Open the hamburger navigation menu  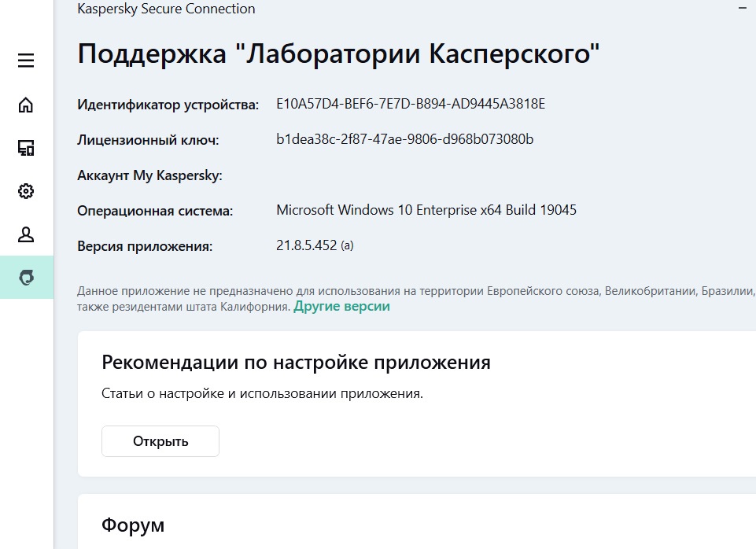[26, 61]
